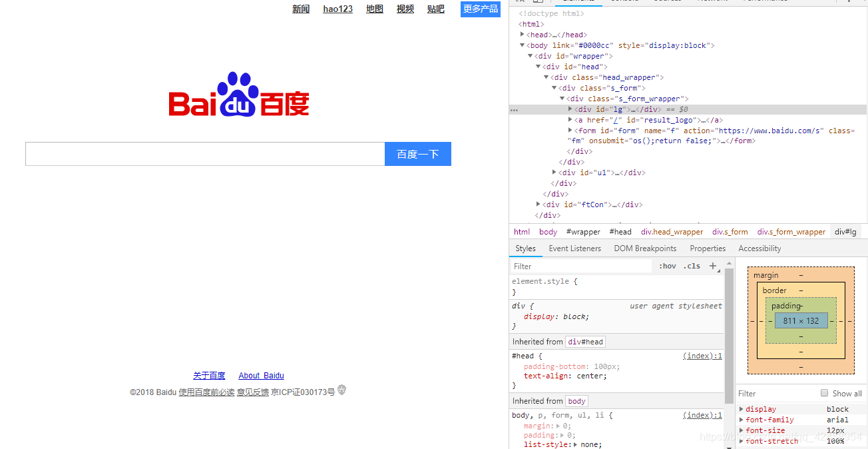This screenshot has width=868, height=449.
Task: Click the div#head inherited-from link
Action: (x=585, y=342)
